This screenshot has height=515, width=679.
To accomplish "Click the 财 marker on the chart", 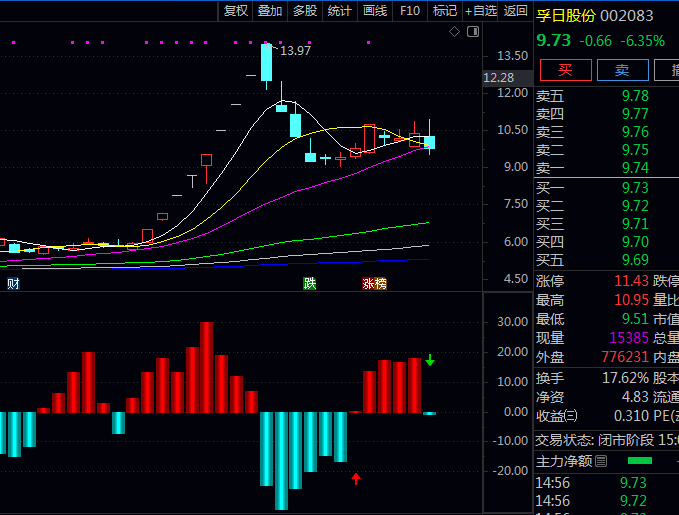I will coord(13,284).
